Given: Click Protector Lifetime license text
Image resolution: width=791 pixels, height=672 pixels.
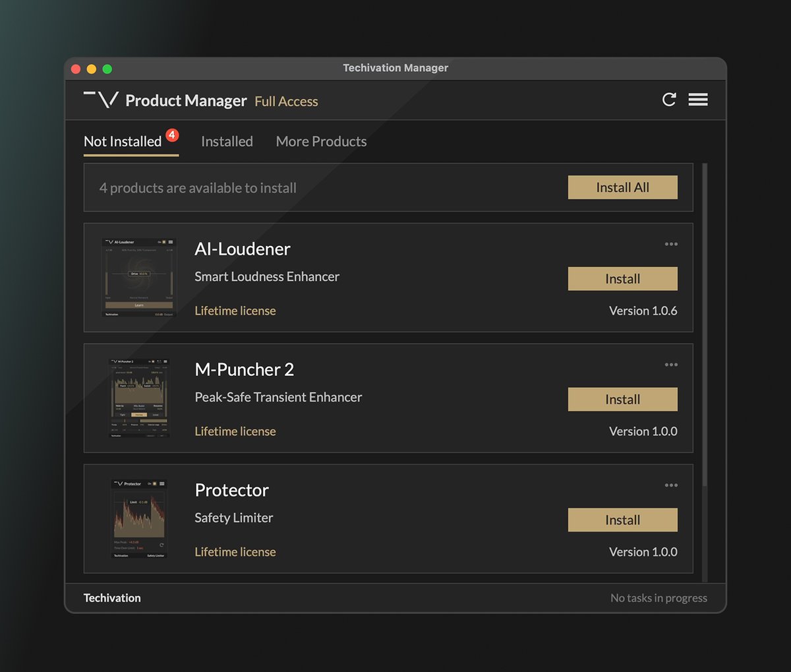Looking at the screenshot, I should (x=235, y=552).
